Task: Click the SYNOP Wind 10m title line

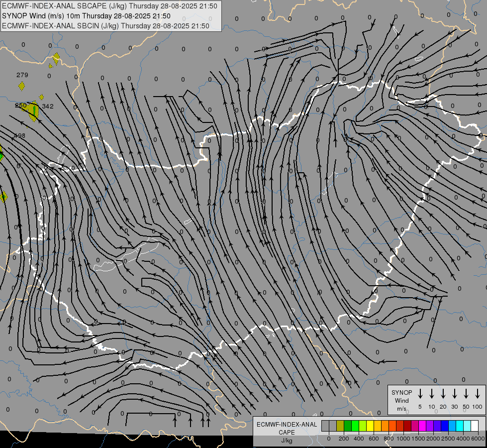Action: (86, 16)
